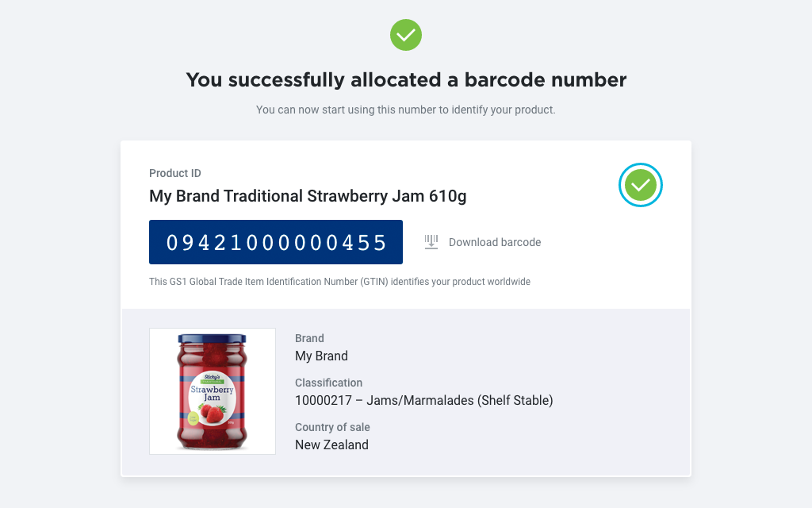Open the Download barcode option
812x508 pixels.
(495, 242)
